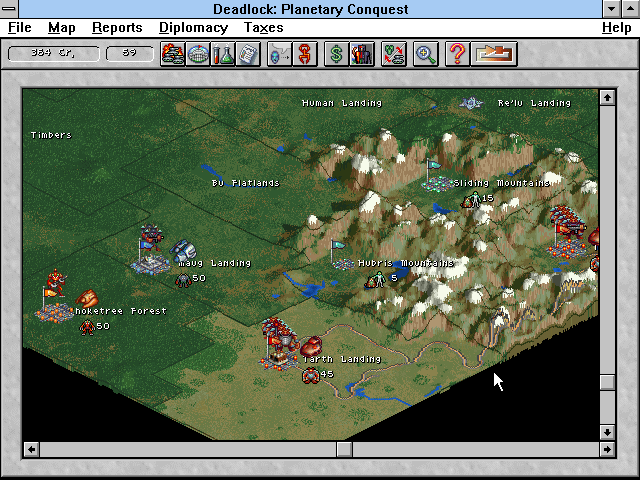Screen dimensions: 640x480
Task: Open the Reports menu
Action: click(117, 27)
